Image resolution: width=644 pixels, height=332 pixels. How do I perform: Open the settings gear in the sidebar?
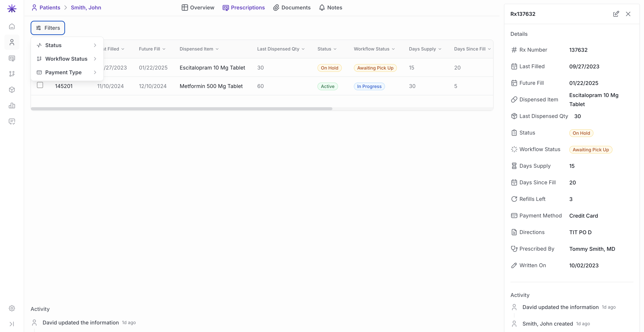click(12, 308)
